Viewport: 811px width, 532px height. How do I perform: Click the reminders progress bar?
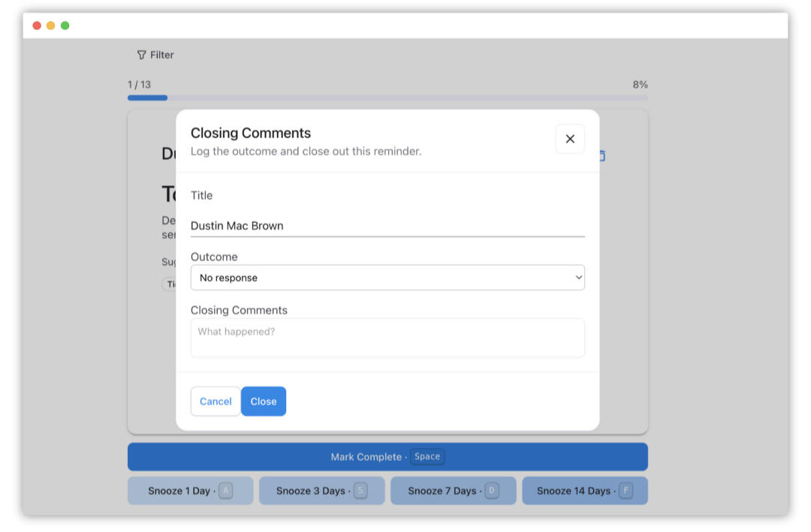pos(387,98)
